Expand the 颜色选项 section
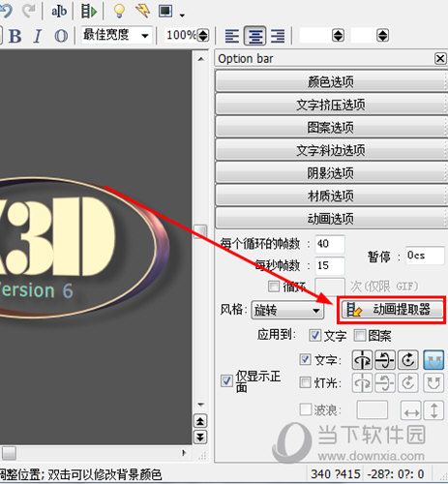This screenshot has width=448, height=484. 331,81
